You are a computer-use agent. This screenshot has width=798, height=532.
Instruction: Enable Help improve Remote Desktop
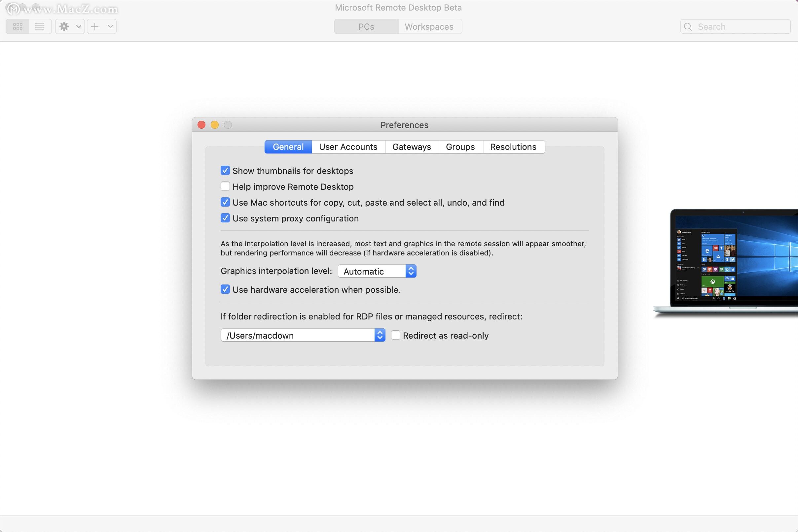pyautogui.click(x=225, y=186)
